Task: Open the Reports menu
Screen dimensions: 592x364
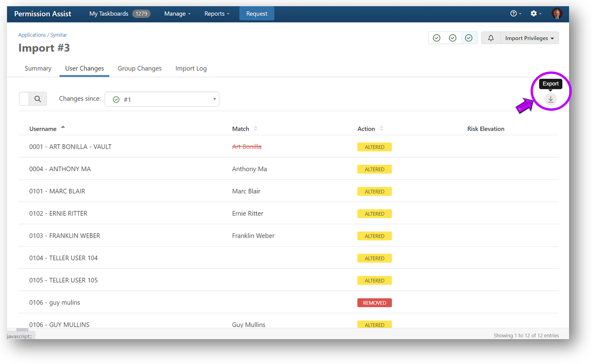Action: pyautogui.click(x=216, y=14)
